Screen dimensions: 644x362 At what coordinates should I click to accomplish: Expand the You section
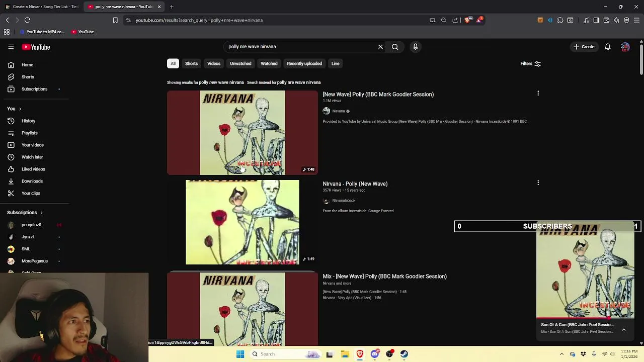(14, 109)
